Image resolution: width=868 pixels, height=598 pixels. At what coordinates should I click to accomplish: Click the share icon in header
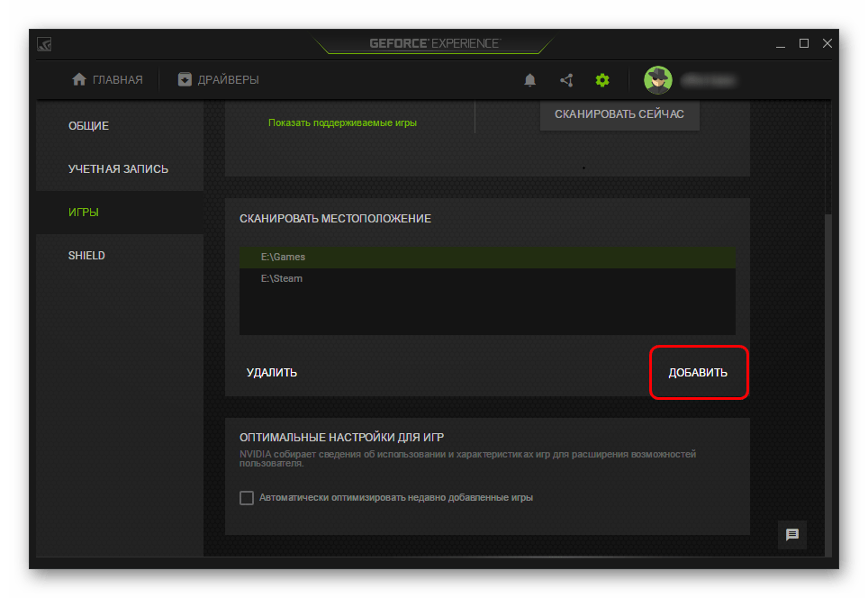point(566,80)
